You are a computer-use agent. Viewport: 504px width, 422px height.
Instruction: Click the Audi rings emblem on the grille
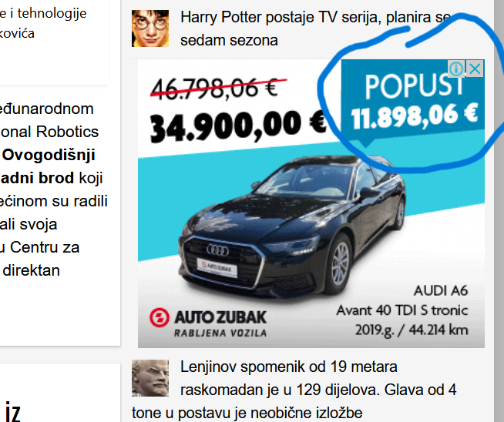pos(218,250)
